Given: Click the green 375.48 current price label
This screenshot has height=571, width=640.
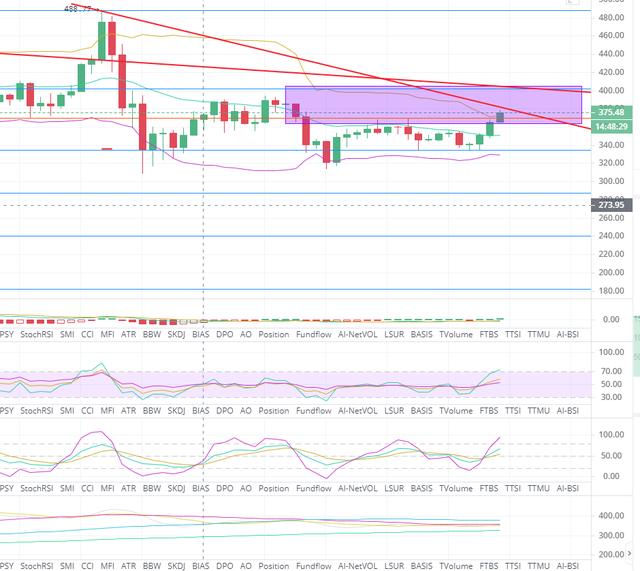Looking at the screenshot, I should pos(611,112).
